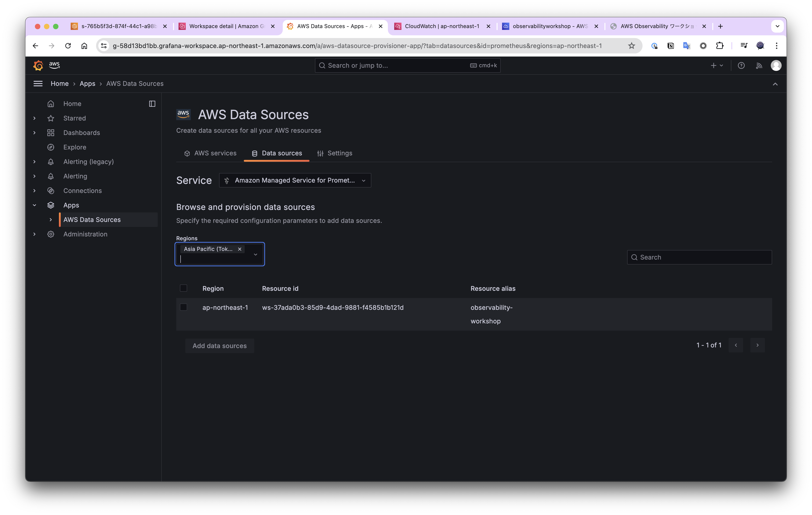Switch to the AWS services tab
The width and height of the screenshot is (812, 515).
pos(210,153)
